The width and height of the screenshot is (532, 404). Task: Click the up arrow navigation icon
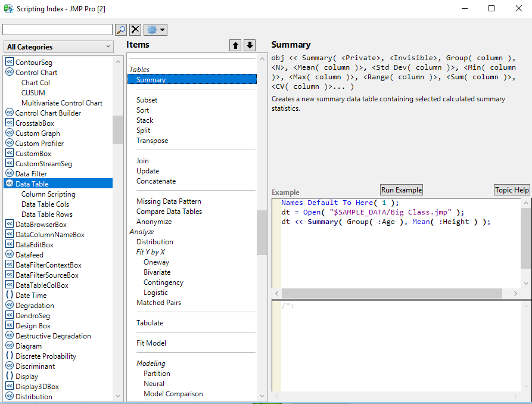(235, 45)
